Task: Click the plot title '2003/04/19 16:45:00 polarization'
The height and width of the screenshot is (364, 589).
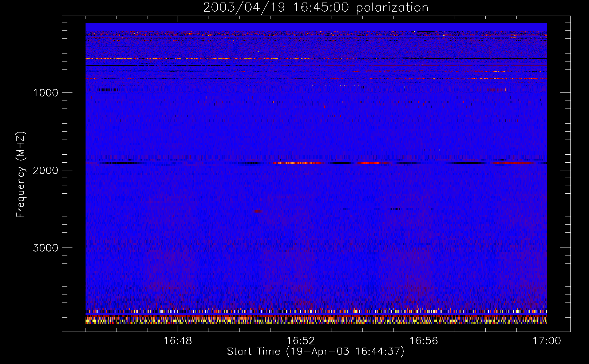Action: (316, 8)
